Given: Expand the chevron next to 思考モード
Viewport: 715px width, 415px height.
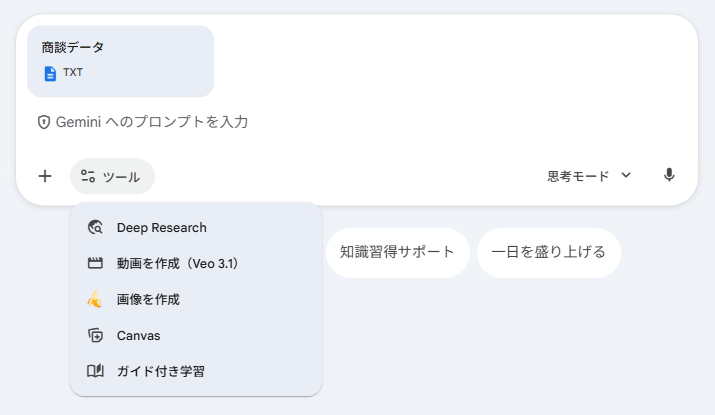Looking at the screenshot, I should click(x=626, y=175).
